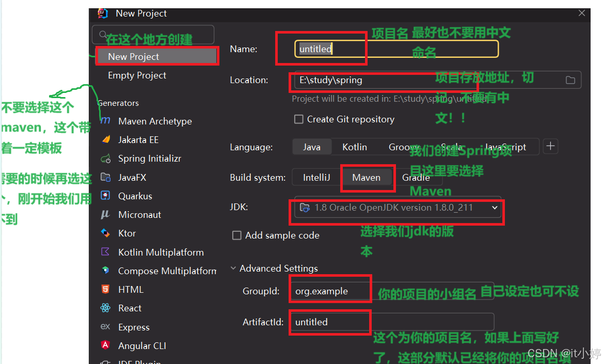Enable Add sample code checkbox
This screenshot has width=603, height=364.
pos(237,235)
